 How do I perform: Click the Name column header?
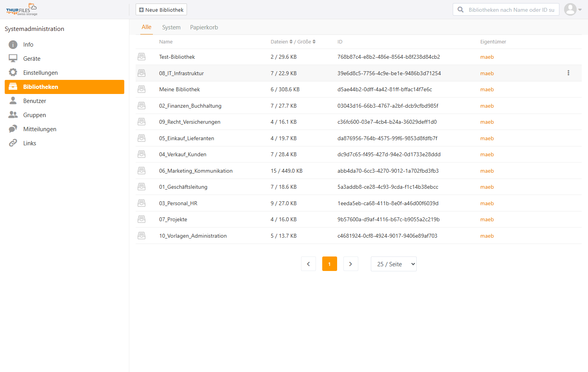[166, 42]
